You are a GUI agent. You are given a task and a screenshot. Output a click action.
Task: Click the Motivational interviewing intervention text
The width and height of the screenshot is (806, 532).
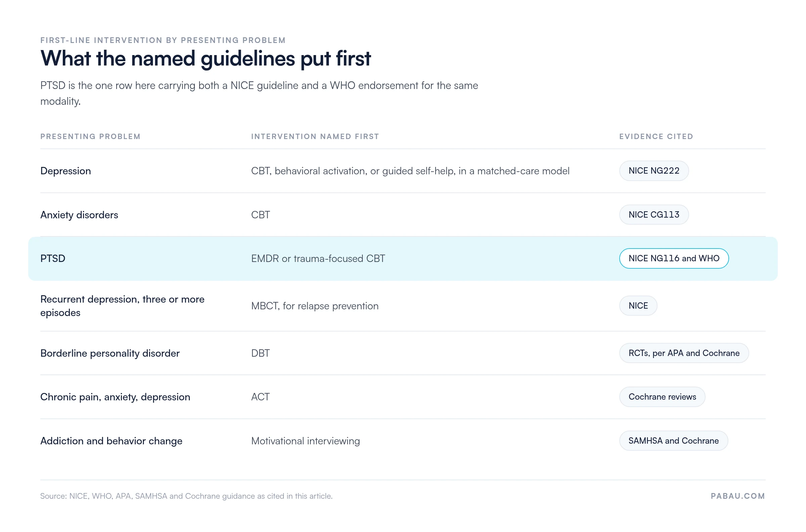click(x=305, y=441)
